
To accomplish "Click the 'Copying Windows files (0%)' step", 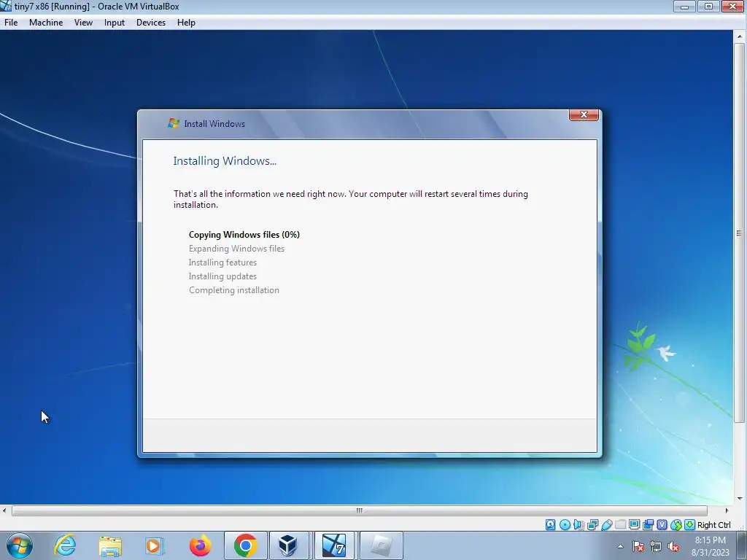I will [244, 235].
